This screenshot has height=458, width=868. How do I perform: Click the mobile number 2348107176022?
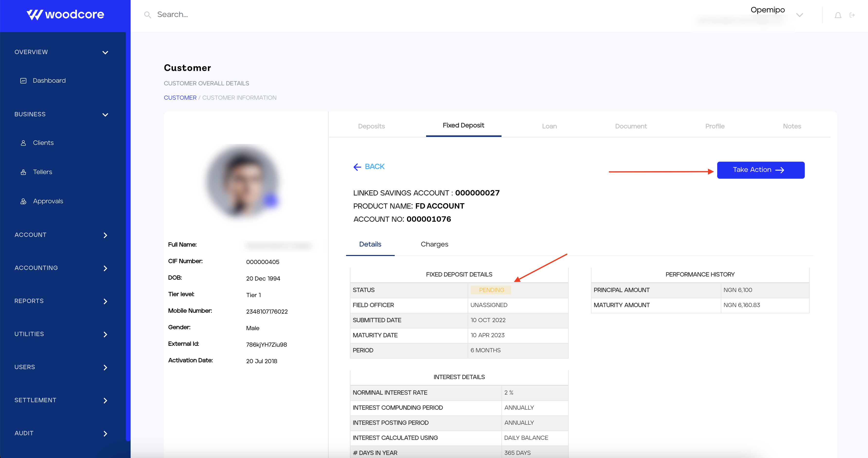(267, 311)
